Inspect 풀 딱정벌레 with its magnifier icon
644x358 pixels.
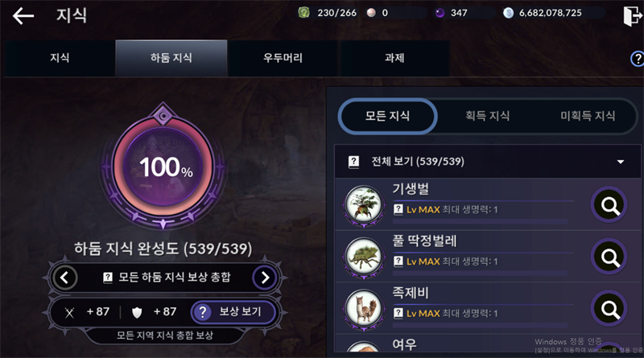point(609,257)
